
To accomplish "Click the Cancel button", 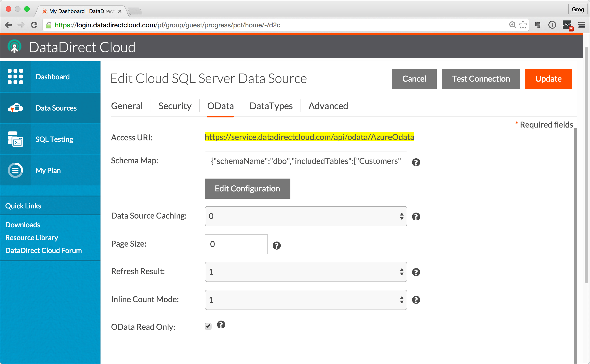I will [414, 79].
